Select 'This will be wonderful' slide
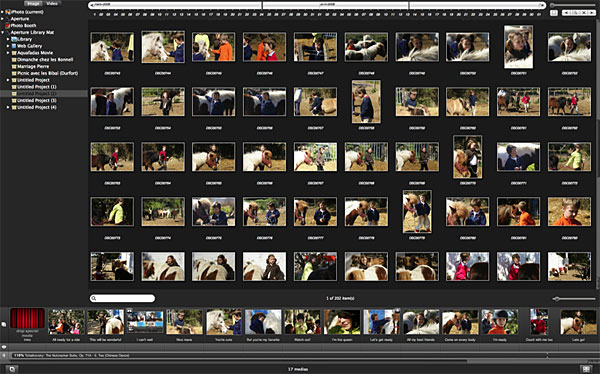The height and width of the screenshot is (374, 600). point(106,322)
